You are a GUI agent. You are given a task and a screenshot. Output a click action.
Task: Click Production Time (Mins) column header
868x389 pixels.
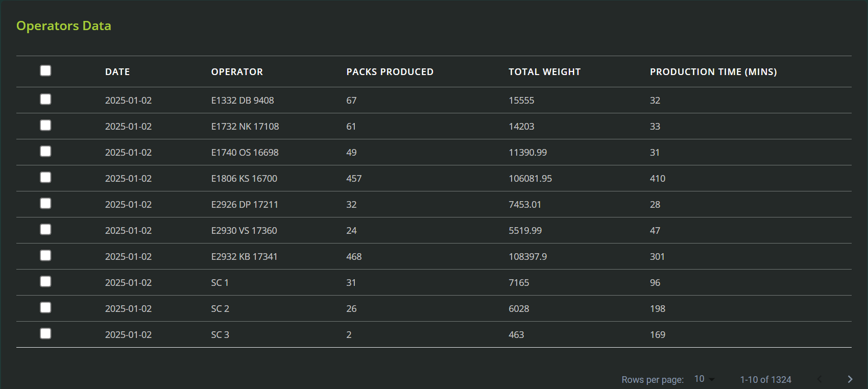click(713, 72)
